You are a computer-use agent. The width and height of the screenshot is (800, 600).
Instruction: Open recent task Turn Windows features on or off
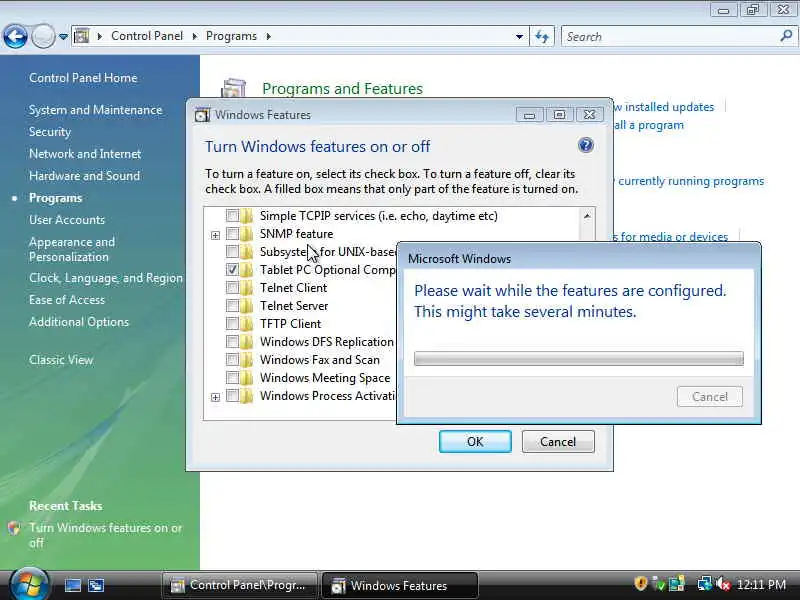click(x=105, y=535)
